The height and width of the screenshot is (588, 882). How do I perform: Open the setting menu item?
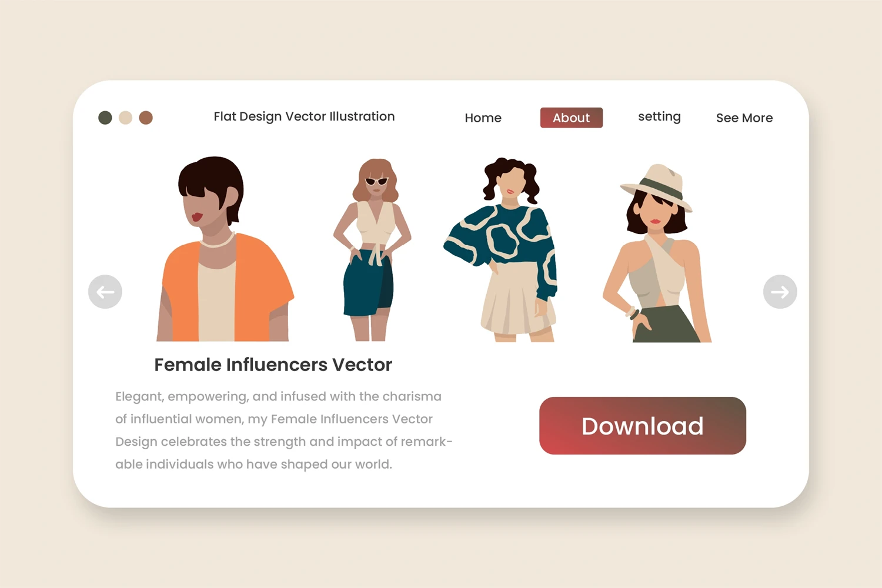point(659,117)
